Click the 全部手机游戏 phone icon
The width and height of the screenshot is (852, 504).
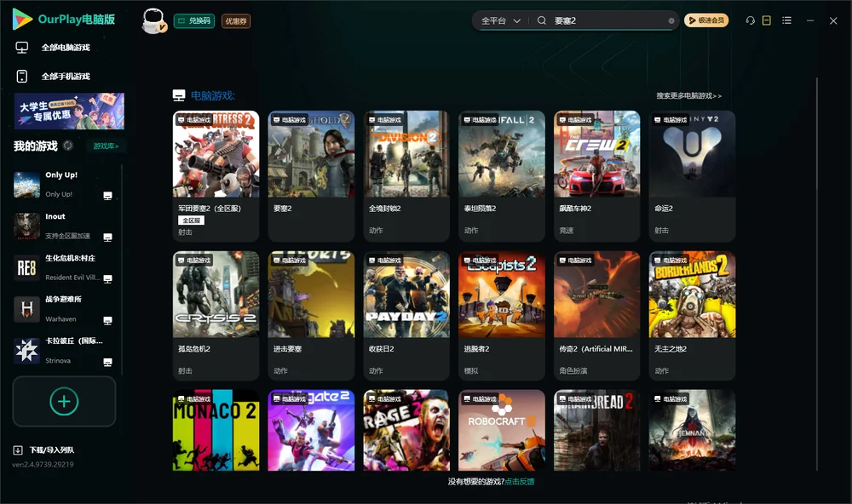click(x=22, y=77)
